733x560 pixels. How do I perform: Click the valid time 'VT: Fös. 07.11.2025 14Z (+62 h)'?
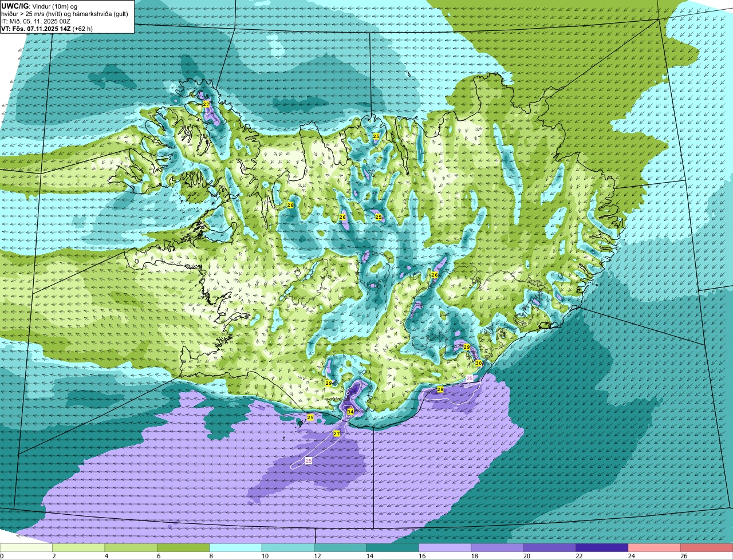point(47,29)
